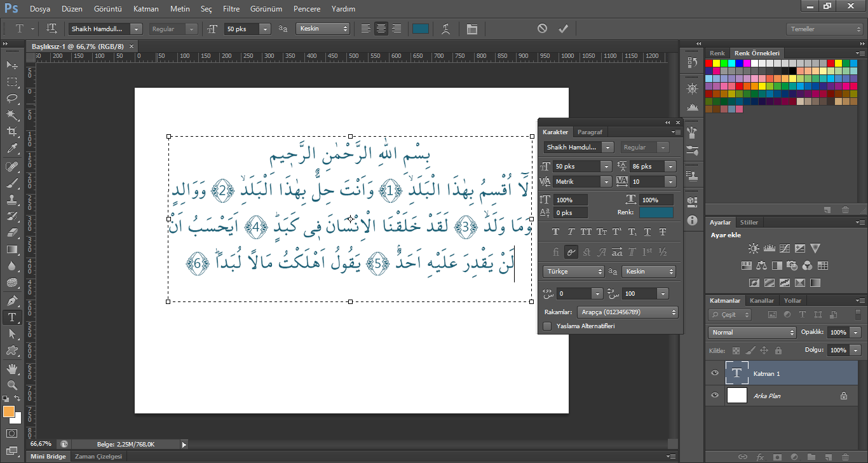Open the Filtre menu
The height and width of the screenshot is (463, 868).
pos(231,9)
